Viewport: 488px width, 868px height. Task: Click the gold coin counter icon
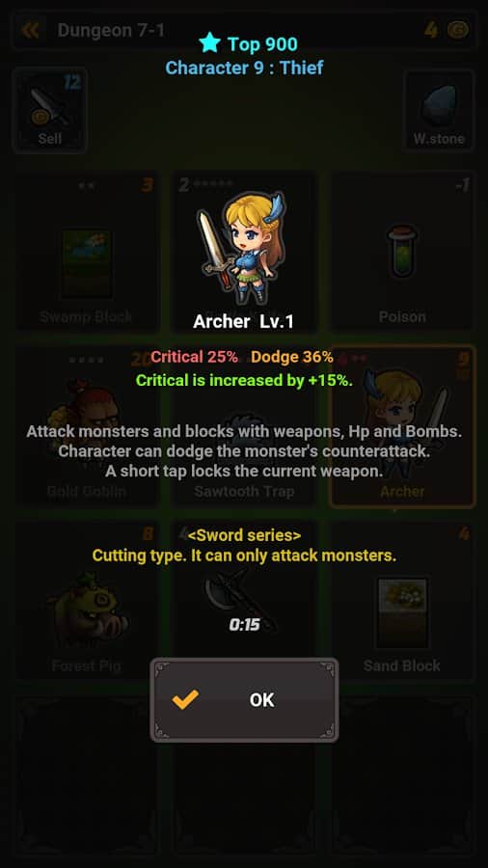(457, 30)
